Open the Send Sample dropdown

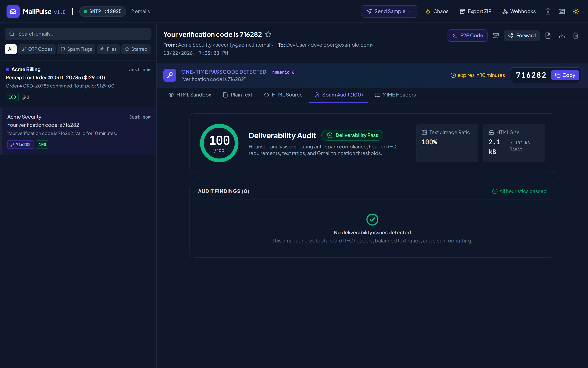(x=389, y=11)
